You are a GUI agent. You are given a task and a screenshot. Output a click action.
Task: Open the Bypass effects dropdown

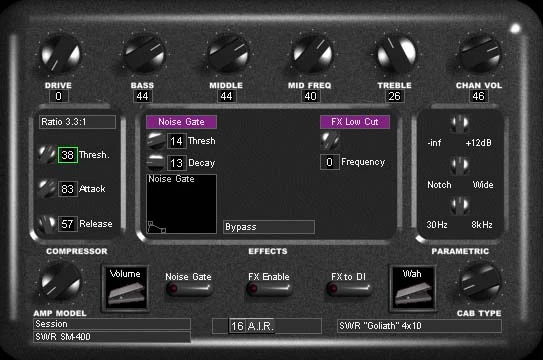pos(269,227)
